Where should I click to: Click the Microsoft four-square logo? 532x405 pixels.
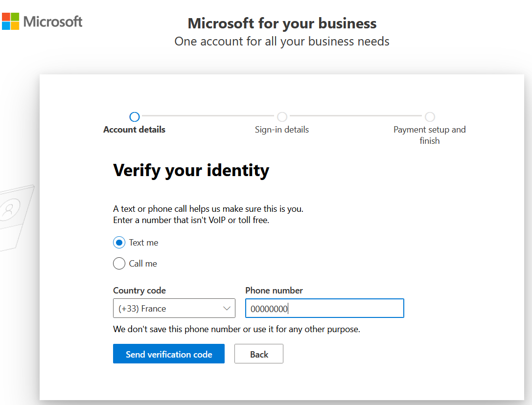[11, 22]
